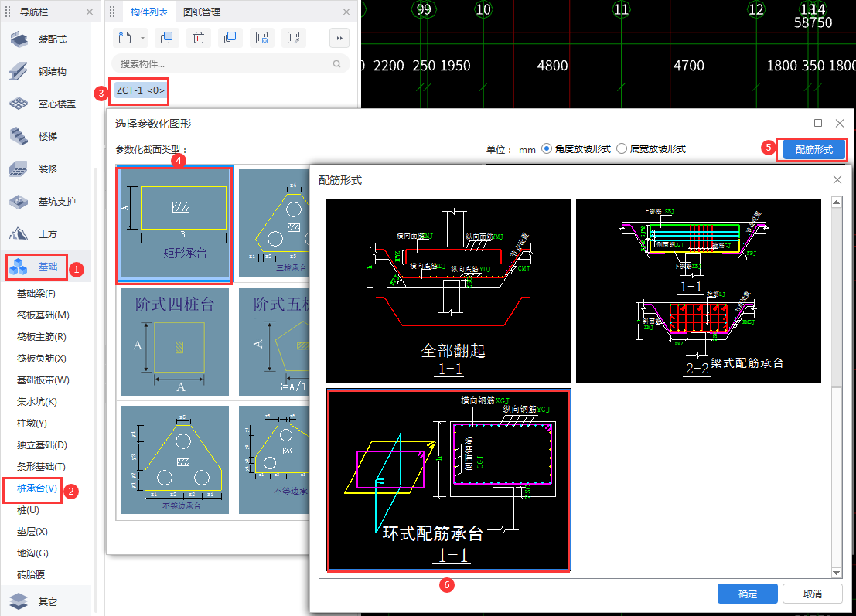The image size is (856, 616).
Task: Select 全部翻起 reinforcement form thumbnail
Action: 448,291
